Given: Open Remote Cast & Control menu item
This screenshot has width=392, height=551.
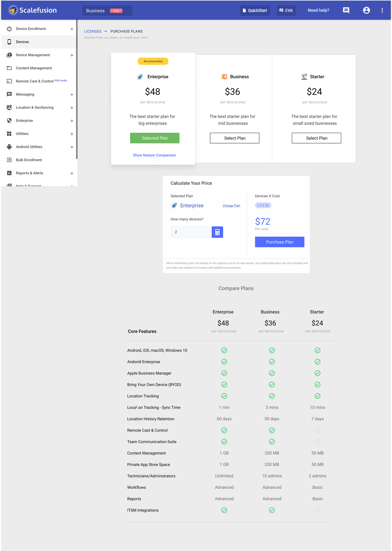Looking at the screenshot, I should pos(39,81).
